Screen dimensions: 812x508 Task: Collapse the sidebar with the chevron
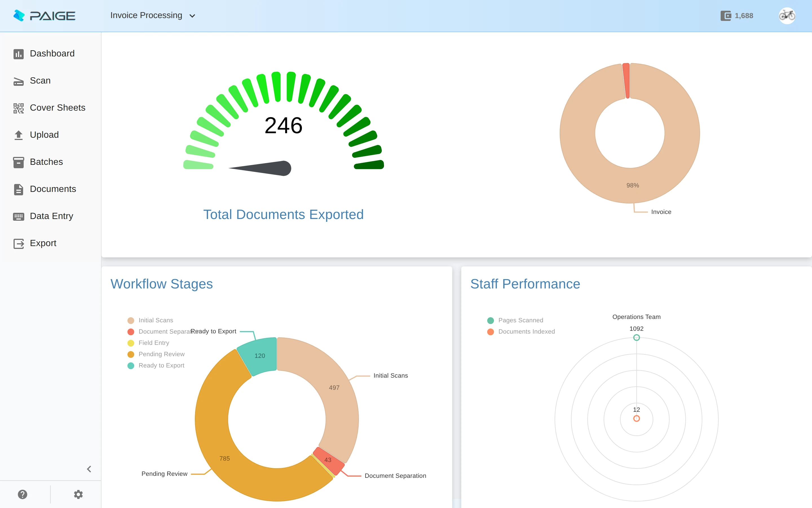89,469
